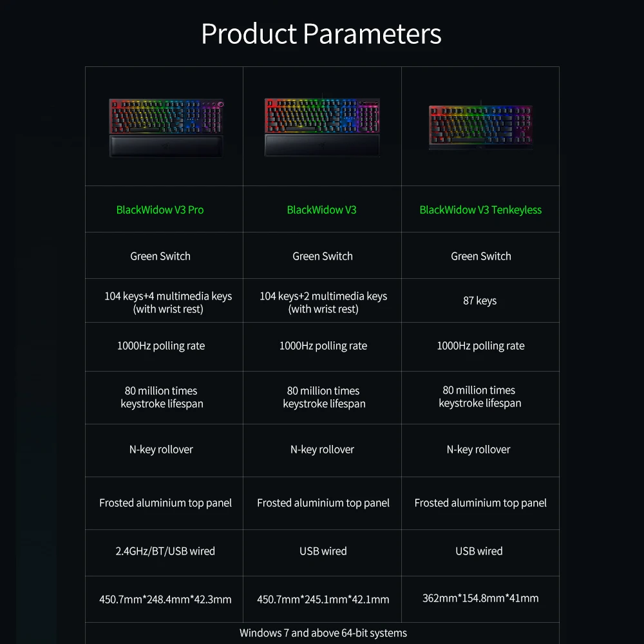
Task: Select the 104 keys+4 multimedia keys cell
Action: 168,303
